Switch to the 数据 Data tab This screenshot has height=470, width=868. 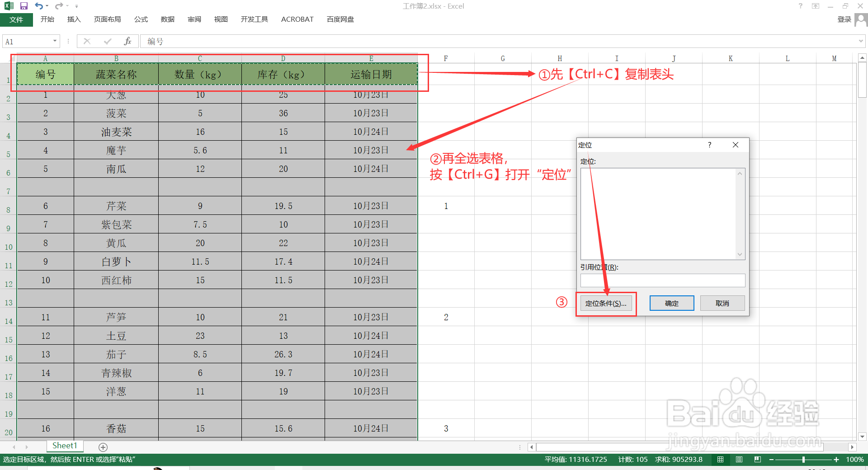pyautogui.click(x=168, y=19)
